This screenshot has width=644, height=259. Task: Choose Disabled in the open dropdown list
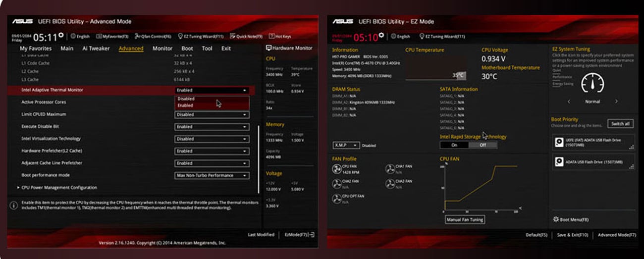[x=212, y=99]
